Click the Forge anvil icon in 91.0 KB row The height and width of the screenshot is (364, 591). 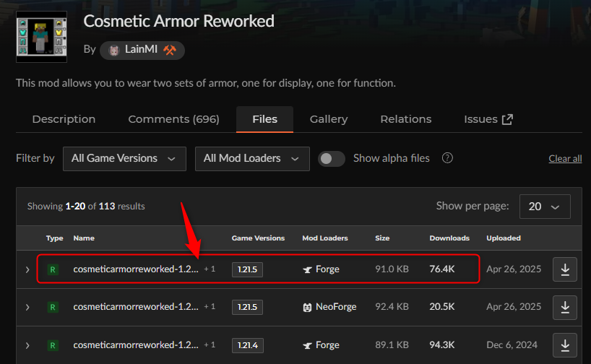click(x=307, y=269)
